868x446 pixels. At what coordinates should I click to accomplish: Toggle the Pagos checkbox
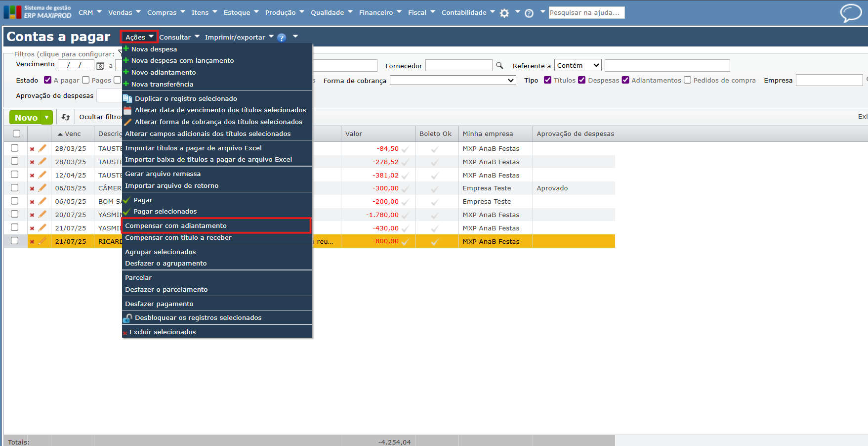click(x=86, y=80)
